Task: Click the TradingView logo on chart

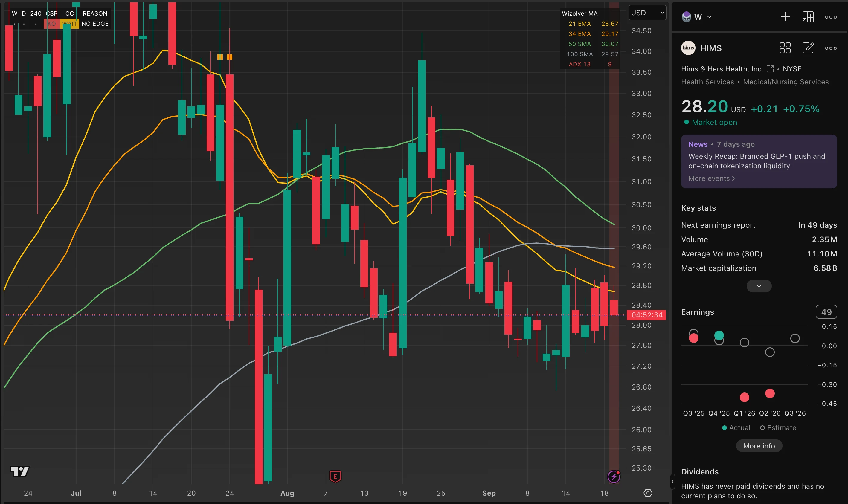Action: (x=20, y=471)
